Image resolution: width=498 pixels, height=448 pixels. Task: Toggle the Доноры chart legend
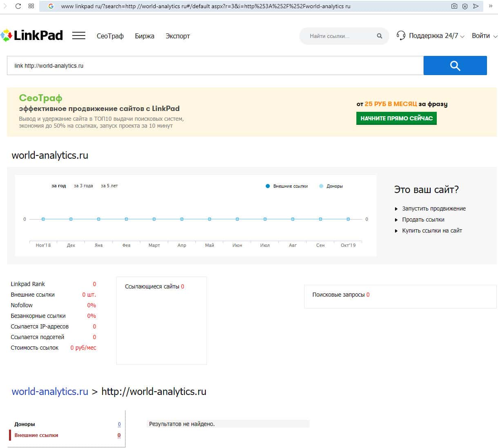coord(331,186)
